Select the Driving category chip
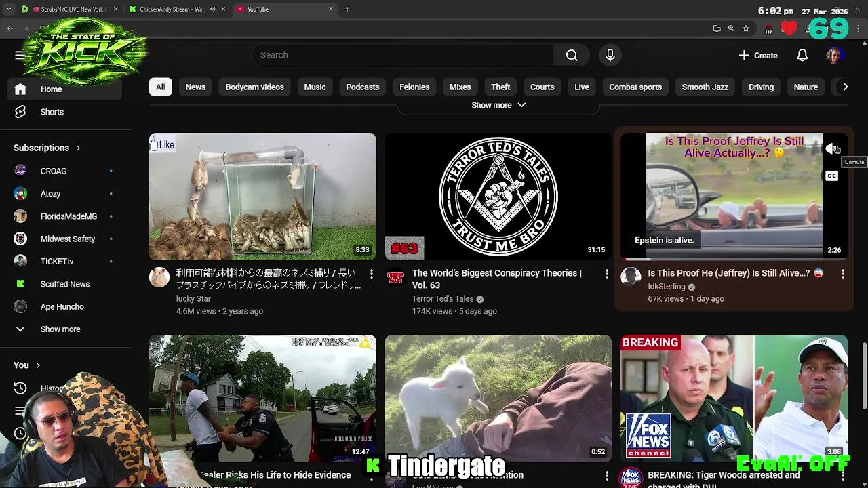The width and height of the screenshot is (868, 488). [761, 87]
